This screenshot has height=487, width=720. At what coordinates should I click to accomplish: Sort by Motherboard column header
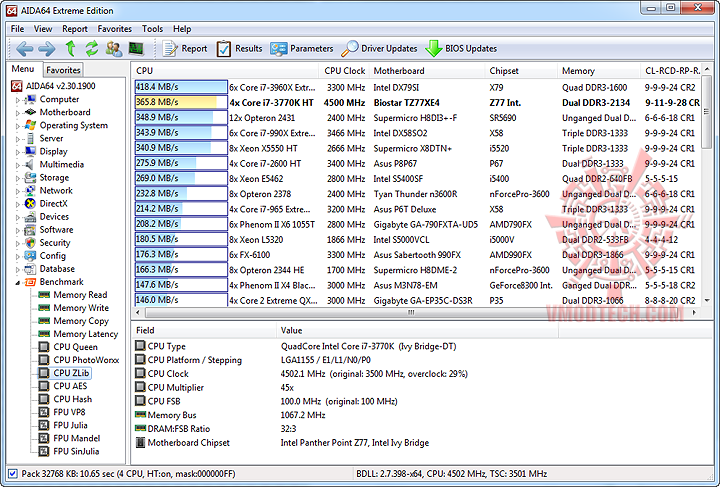click(427, 71)
